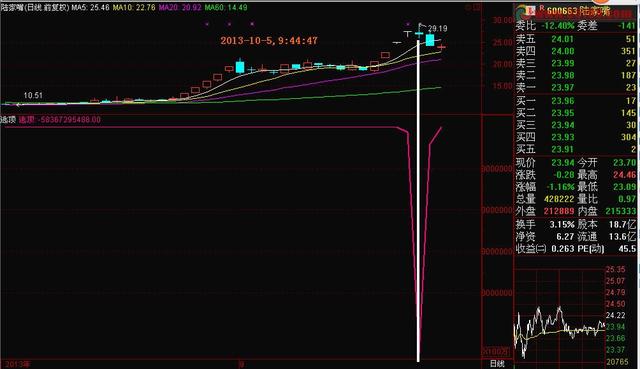Click the purple dot above the latest peak

tap(408, 24)
